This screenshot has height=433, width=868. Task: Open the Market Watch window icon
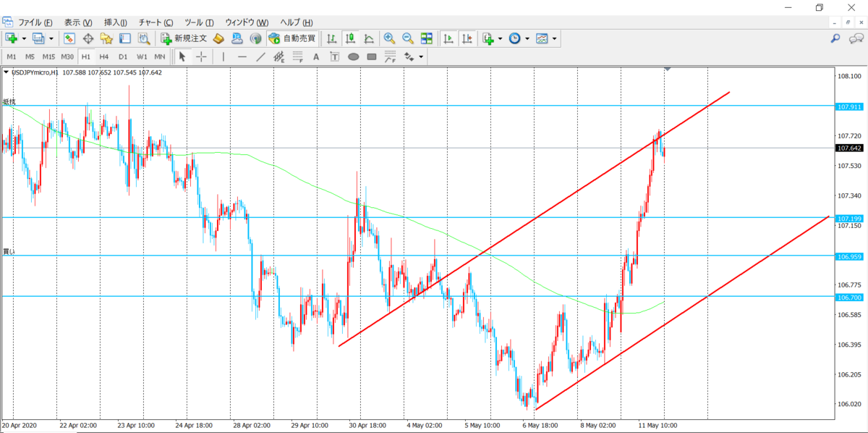(69, 38)
